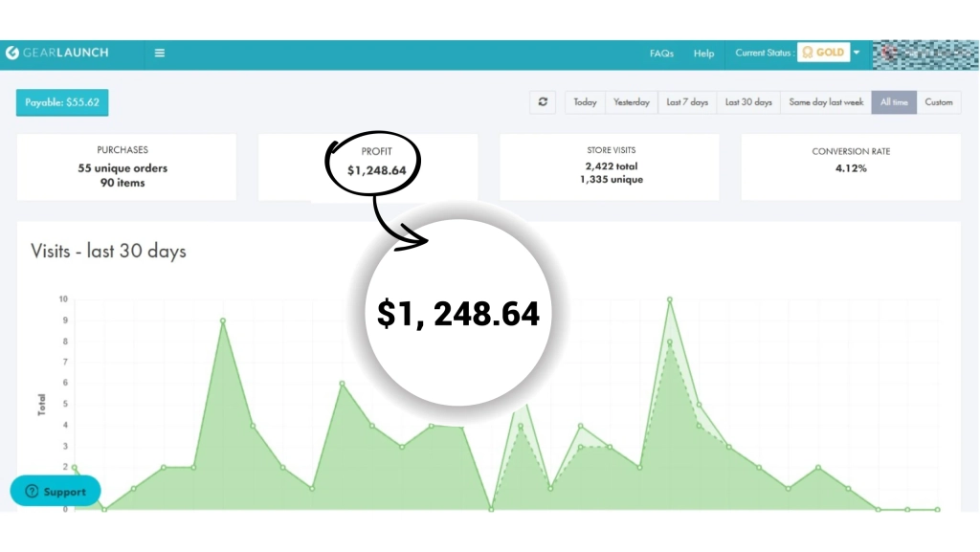Screen dimensions: 980x552
Task: Click the highest peak point in visits chart
Action: [670, 299]
